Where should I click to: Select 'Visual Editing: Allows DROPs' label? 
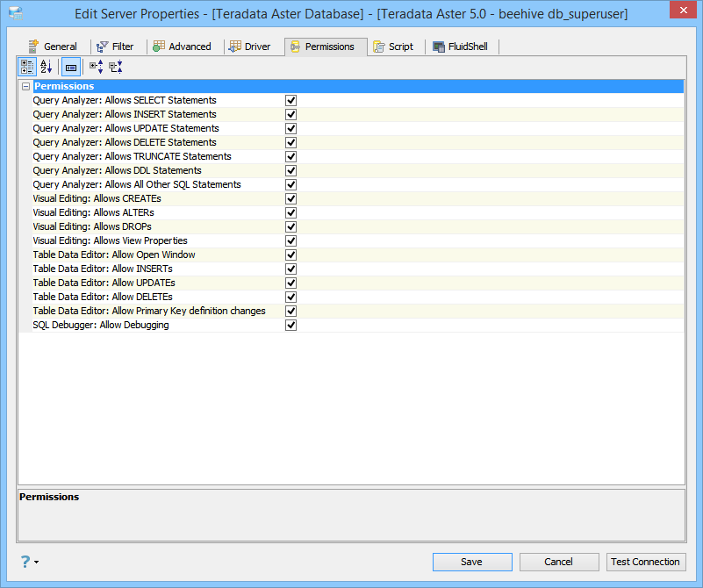point(92,226)
